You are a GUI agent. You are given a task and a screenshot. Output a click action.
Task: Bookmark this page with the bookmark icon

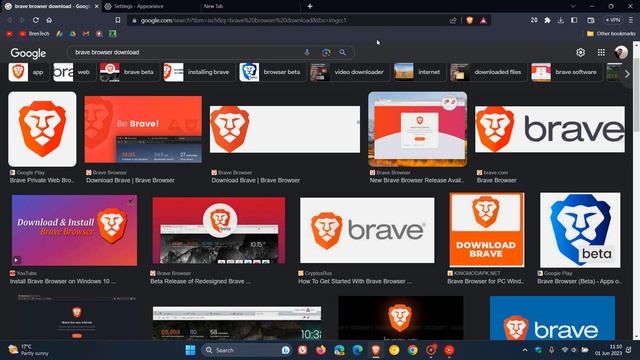pos(118,20)
